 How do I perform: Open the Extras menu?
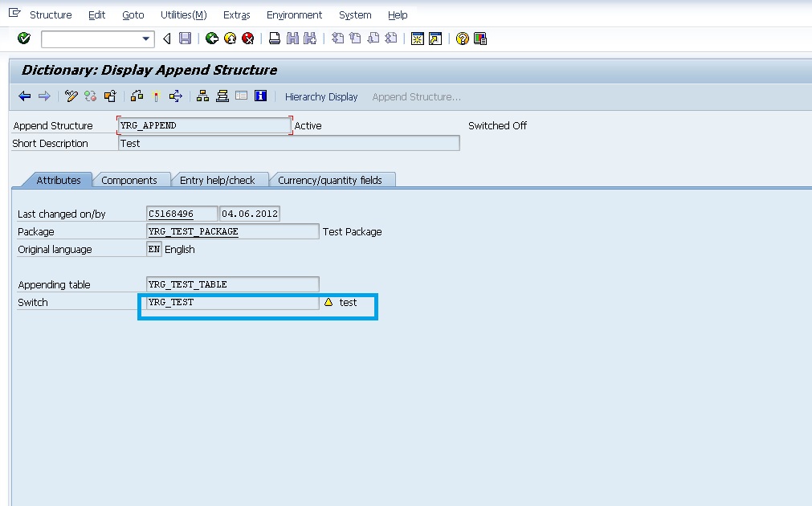pos(237,15)
